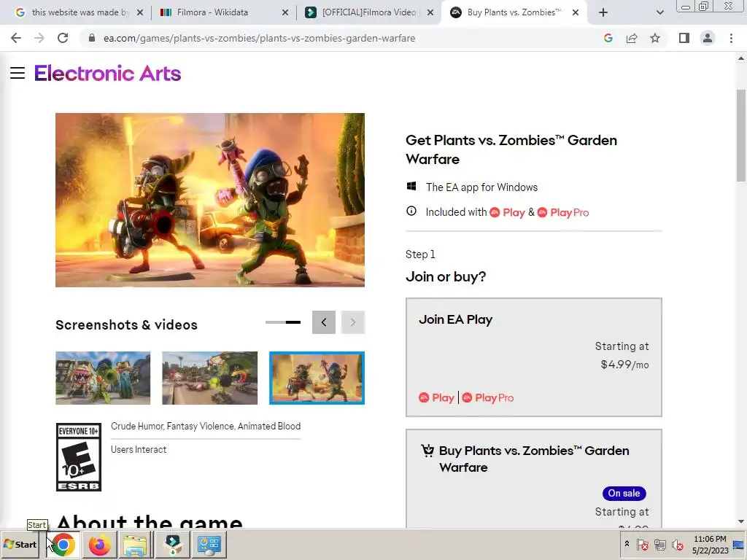This screenshot has width=747, height=560.
Task: Open the Windows Start menu
Action: (20, 544)
